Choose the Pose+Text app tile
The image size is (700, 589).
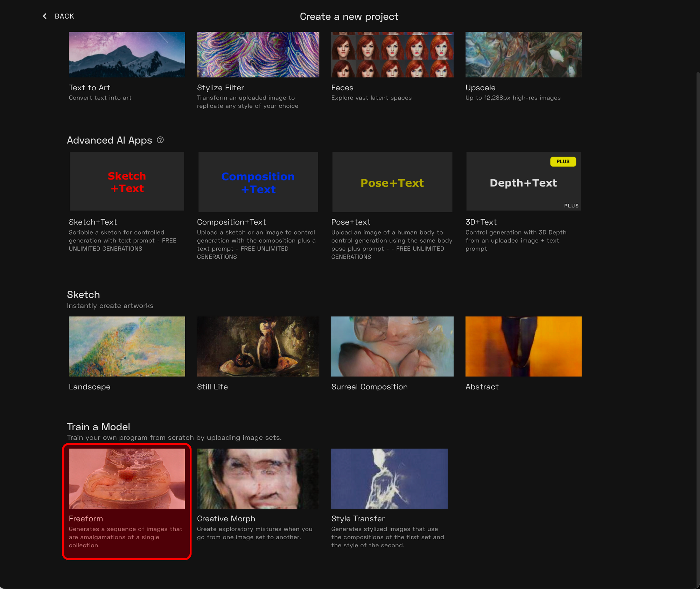pyautogui.click(x=392, y=182)
